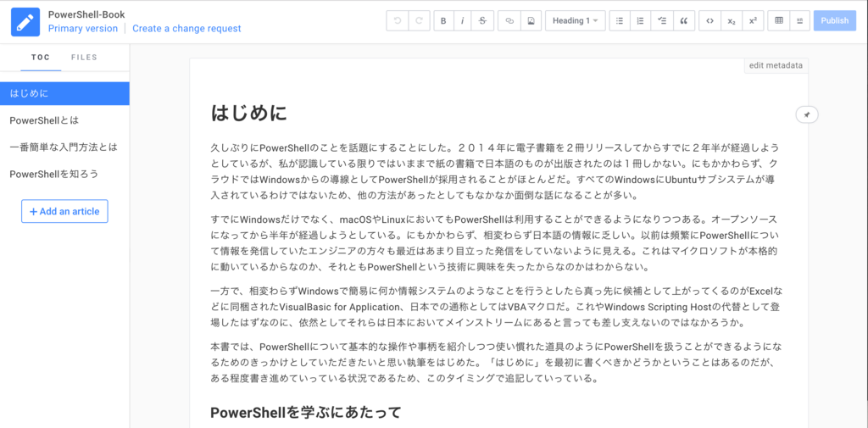The height and width of the screenshot is (428, 868).
Task: Insert a code block
Action: point(710,21)
